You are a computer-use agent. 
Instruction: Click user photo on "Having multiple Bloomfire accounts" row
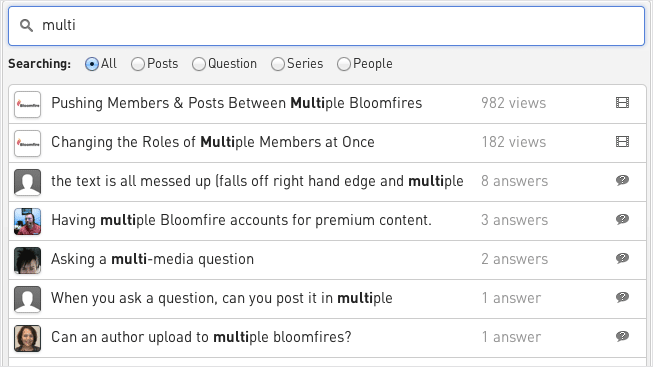pos(27,221)
